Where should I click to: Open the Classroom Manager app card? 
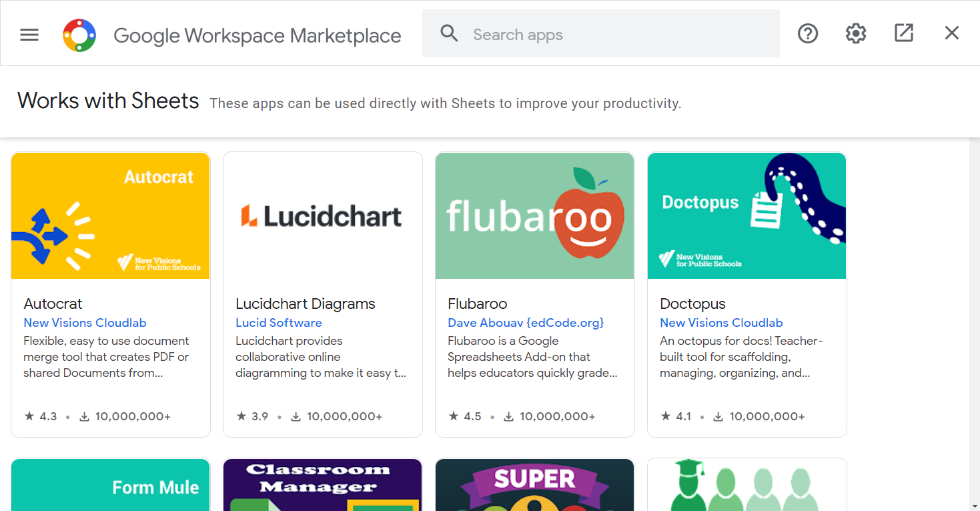click(323, 485)
